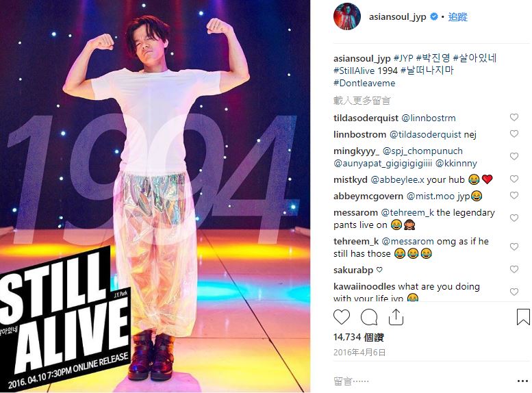Like the tildasoderquist comment
532x393 pixels.
(514, 118)
